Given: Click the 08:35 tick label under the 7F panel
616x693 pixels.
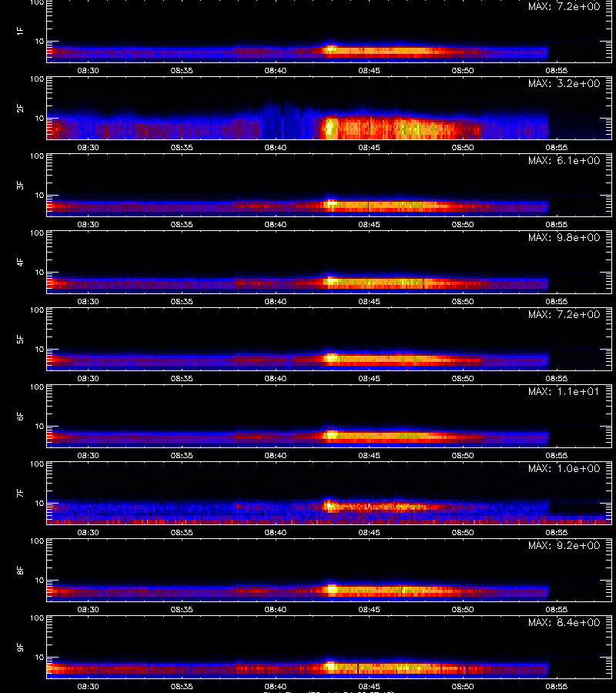Looking at the screenshot, I should 182,533.
